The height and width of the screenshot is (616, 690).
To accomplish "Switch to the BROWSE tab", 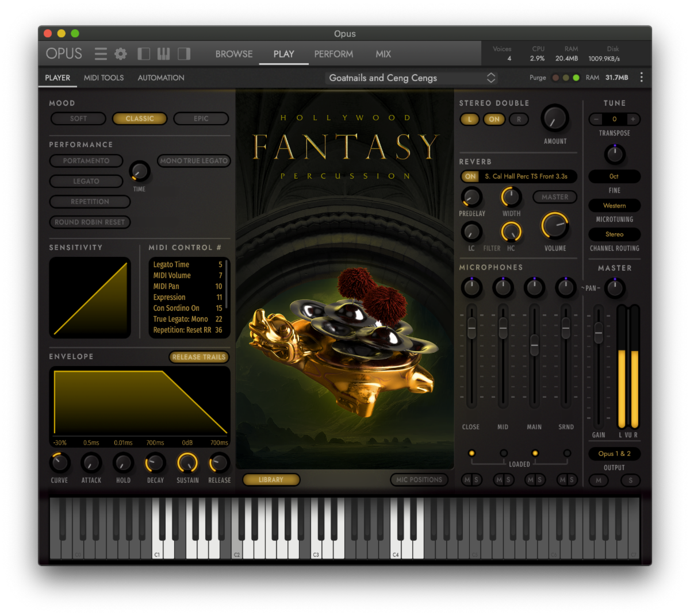I will 234,54.
